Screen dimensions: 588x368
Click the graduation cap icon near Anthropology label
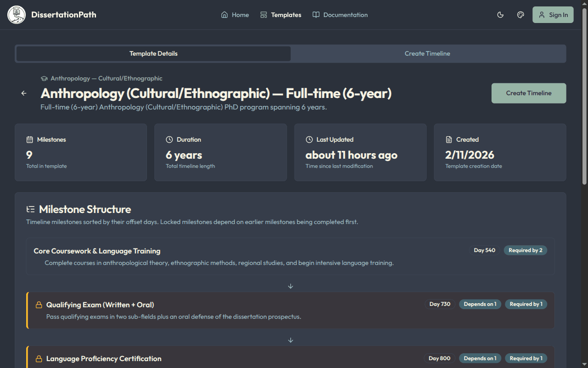click(x=43, y=78)
